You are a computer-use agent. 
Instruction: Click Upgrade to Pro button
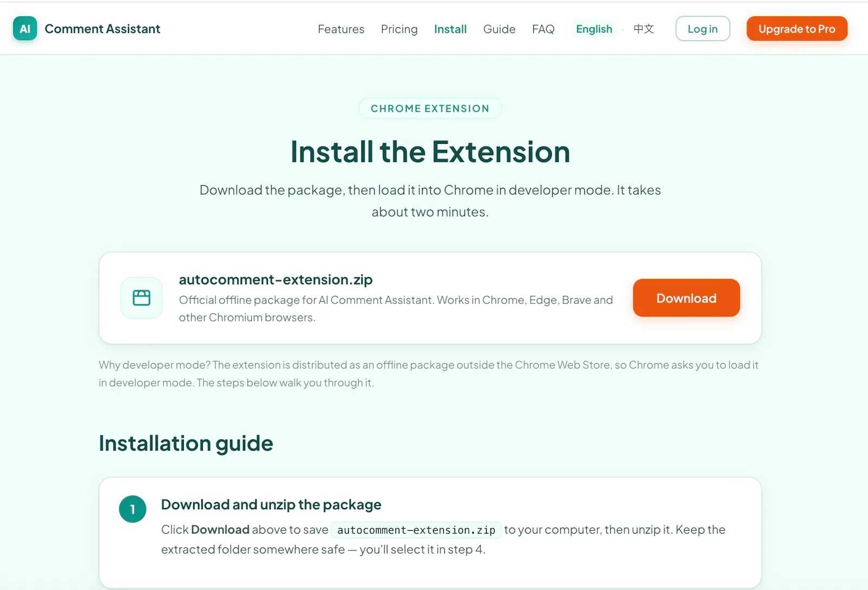pyautogui.click(x=797, y=29)
